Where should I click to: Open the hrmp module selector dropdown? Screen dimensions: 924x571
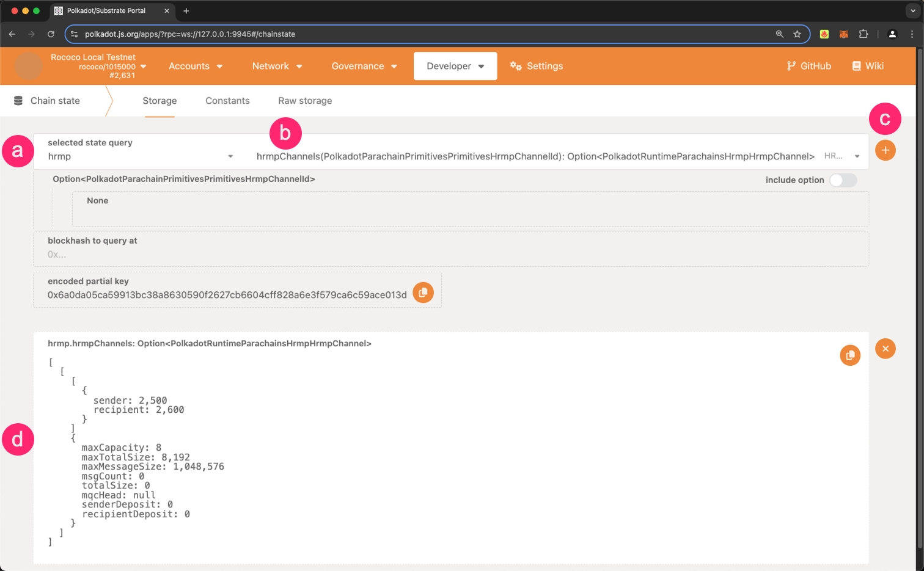pos(141,156)
